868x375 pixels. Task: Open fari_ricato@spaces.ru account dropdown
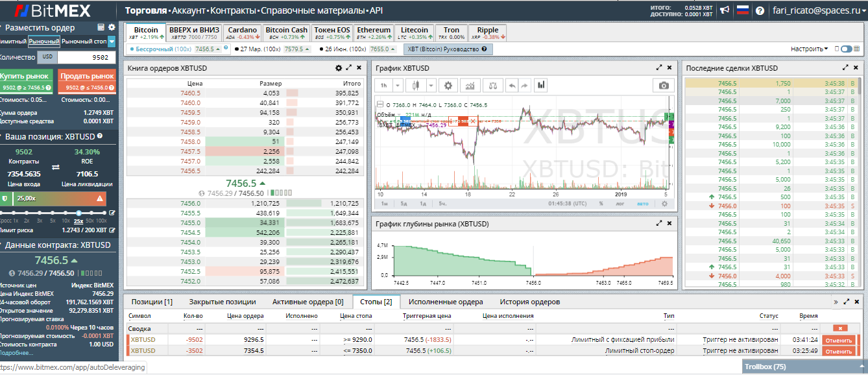pyautogui.click(x=818, y=10)
